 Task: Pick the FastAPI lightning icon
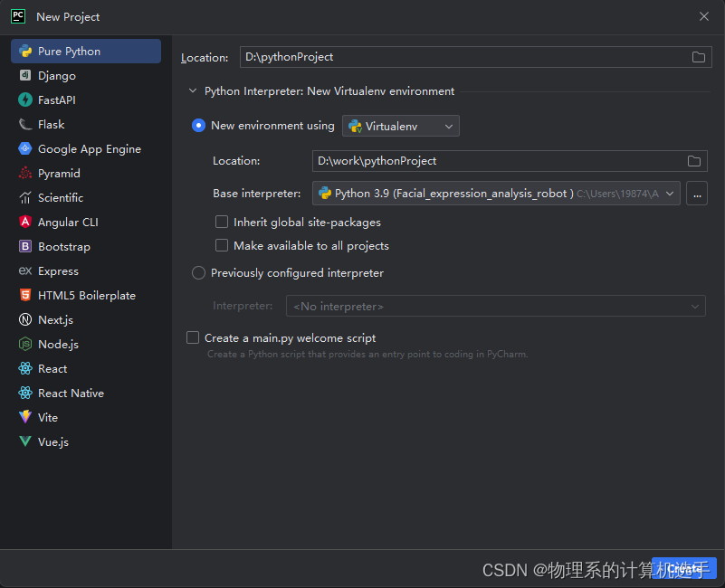pos(25,100)
